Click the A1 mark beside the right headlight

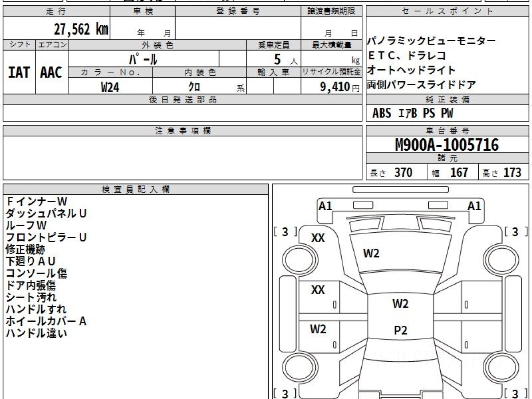point(474,206)
